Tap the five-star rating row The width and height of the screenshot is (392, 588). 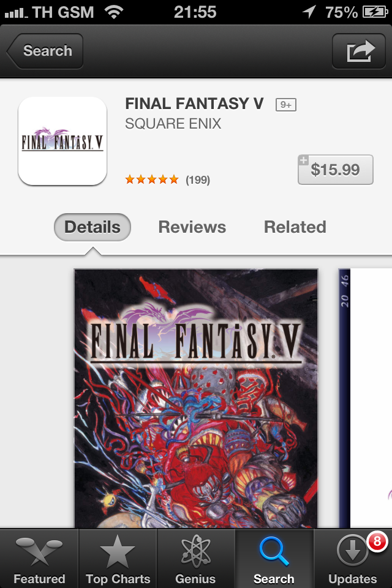[x=152, y=179]
